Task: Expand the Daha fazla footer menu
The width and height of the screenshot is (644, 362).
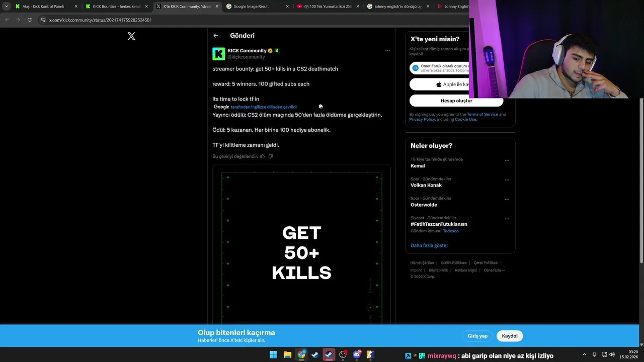Action: pyautogui.click(x=494, y=270)
